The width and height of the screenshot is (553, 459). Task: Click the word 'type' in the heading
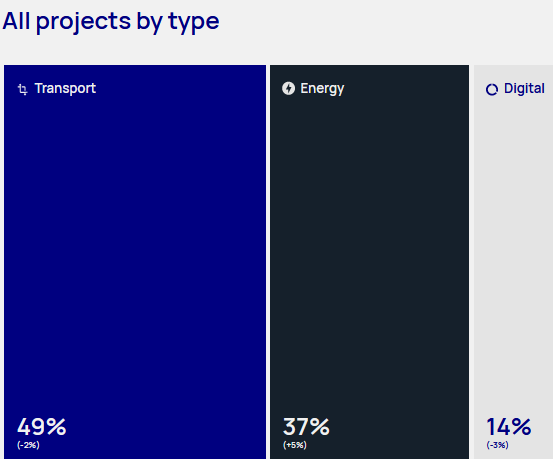click(x=194, y=23)
